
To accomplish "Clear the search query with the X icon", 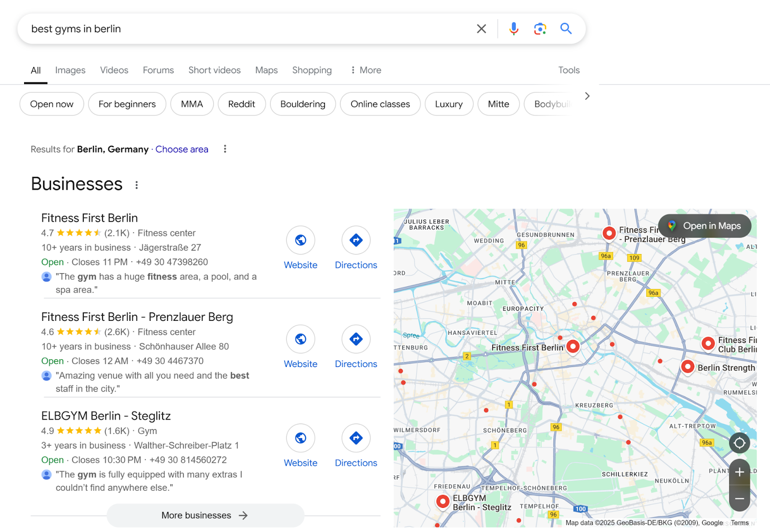I will (481, 28).
